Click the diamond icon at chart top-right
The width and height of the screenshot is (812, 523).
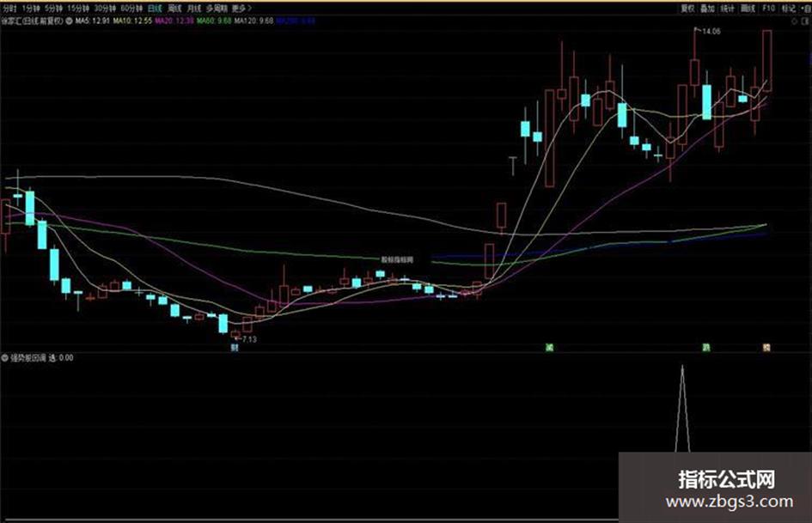795,21
